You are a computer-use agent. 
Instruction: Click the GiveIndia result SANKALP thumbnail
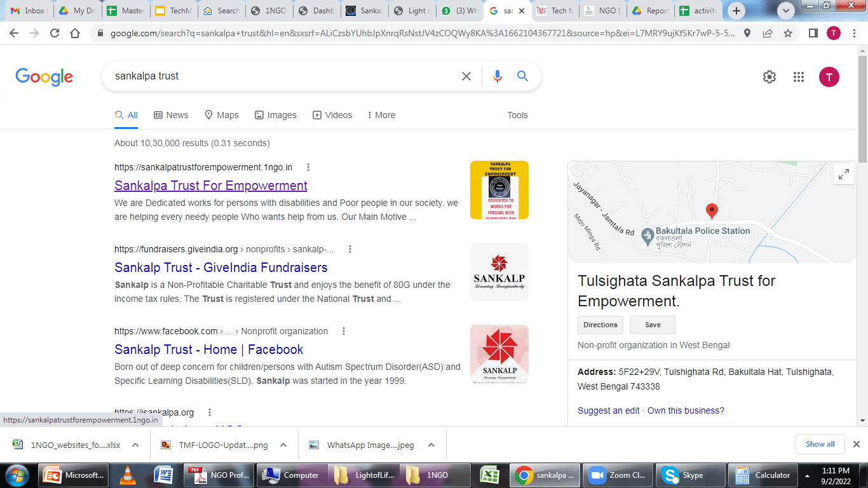pyautogui.click(x=499, y=272)
